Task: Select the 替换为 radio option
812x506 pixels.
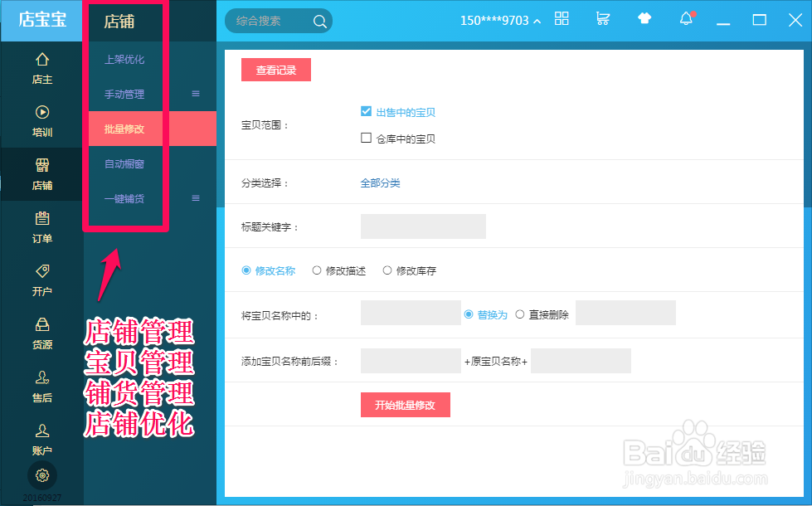Action: point(469,314)
